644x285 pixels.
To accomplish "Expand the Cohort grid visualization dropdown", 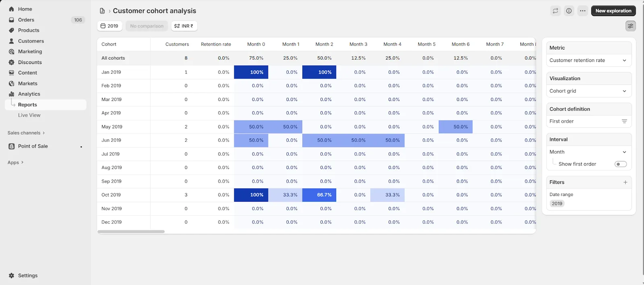I will [x=588, y=91].
